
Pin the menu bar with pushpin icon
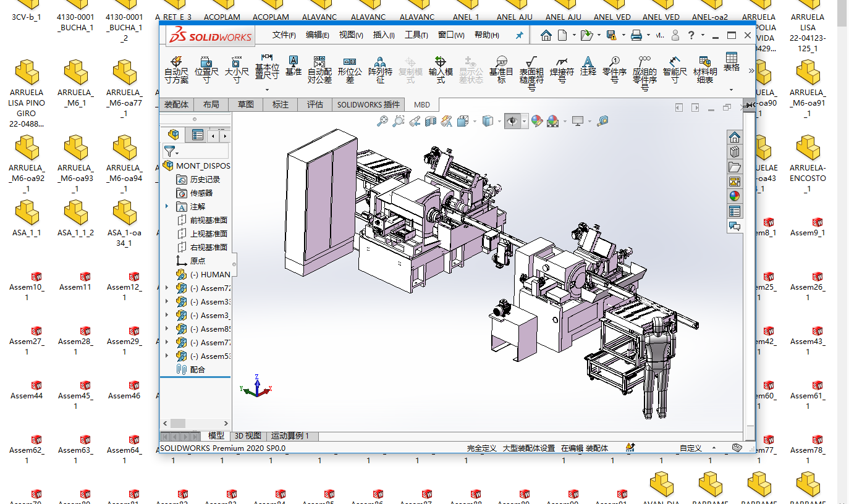click(x=519, y=36)
